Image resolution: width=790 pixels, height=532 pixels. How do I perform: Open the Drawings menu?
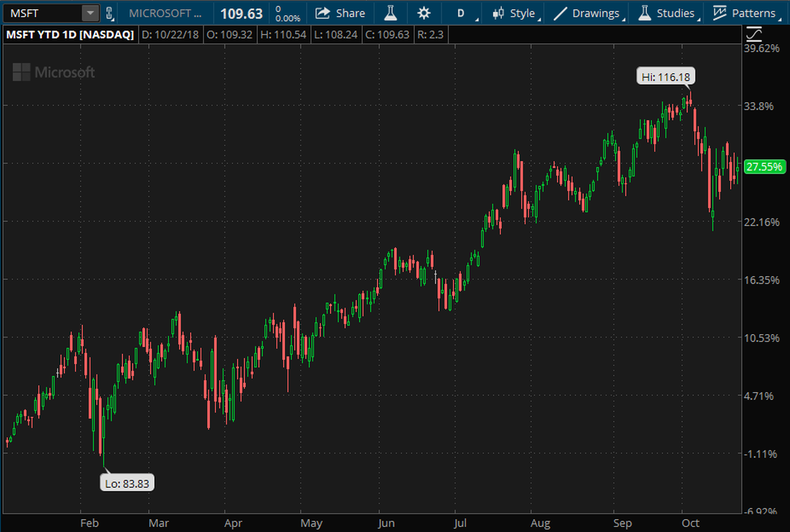coord(589,13)
